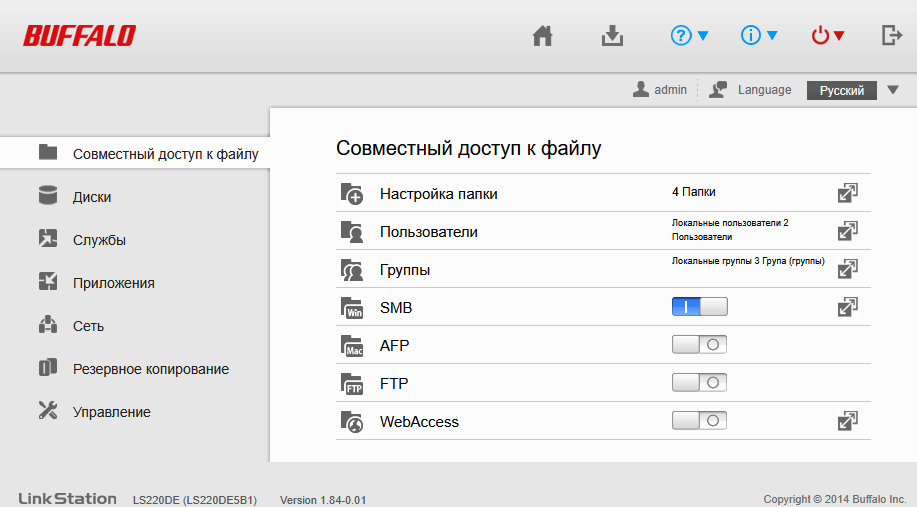Disable the SMB toggle switch
Image resolution: width=917 pixels, height=507 pixels.
point(699,306)
